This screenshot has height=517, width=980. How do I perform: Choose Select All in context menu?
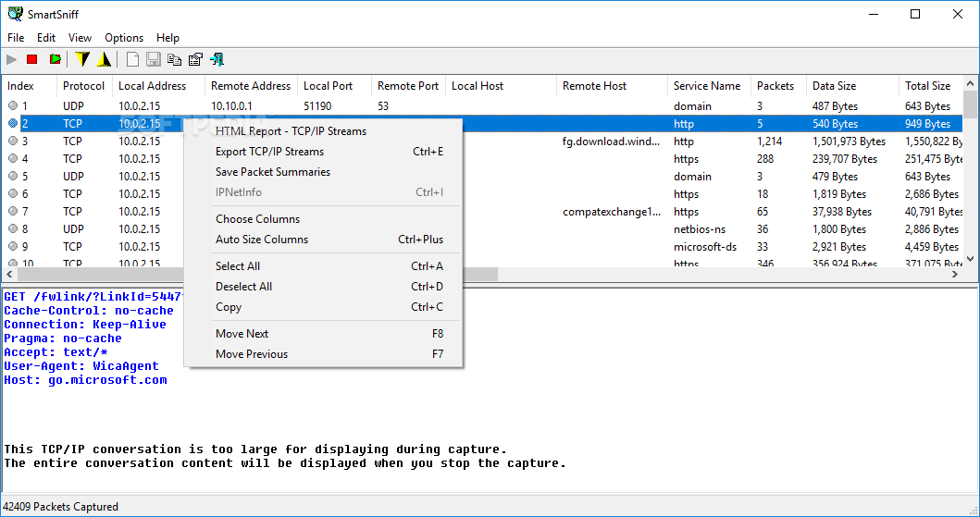point(323,266)
